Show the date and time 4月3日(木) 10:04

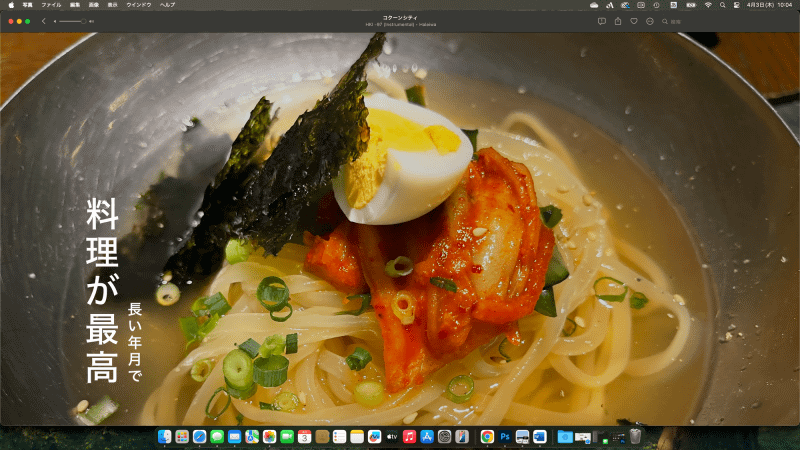pyautogui.click(x=770, y=5)
